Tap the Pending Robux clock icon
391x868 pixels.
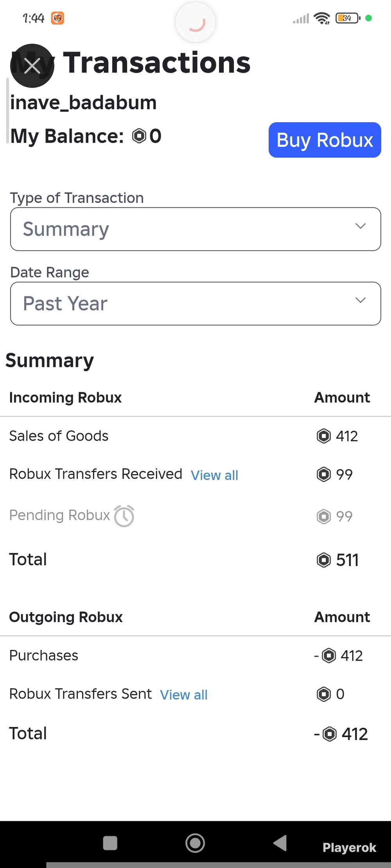click(x=124, y=516)
